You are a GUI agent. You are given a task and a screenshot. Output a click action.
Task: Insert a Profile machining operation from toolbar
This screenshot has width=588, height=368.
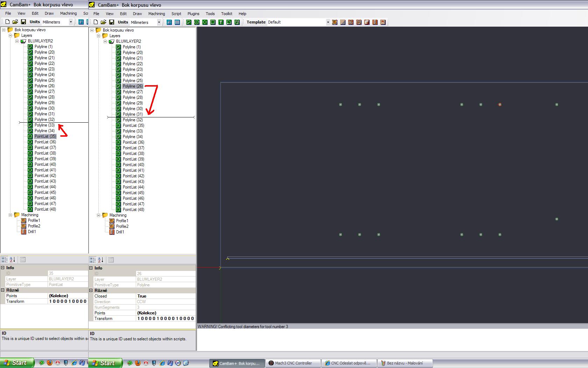tap(335, 22)
